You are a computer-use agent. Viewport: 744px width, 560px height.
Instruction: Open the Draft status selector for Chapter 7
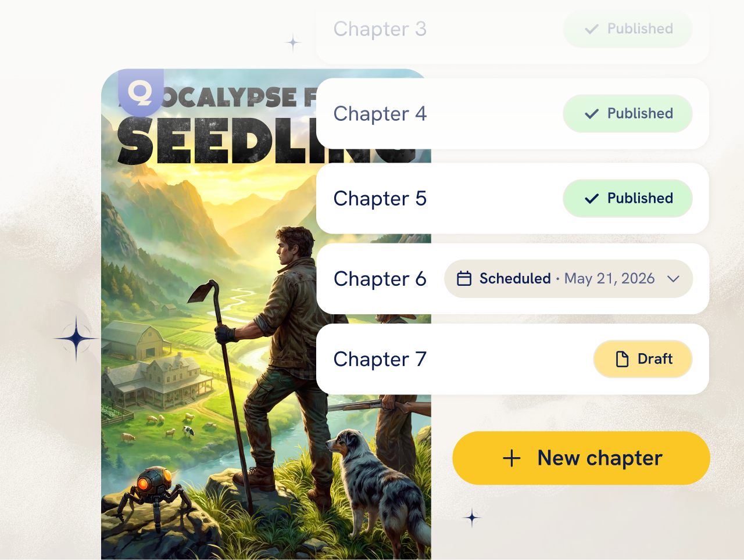(x=643, y=359)
